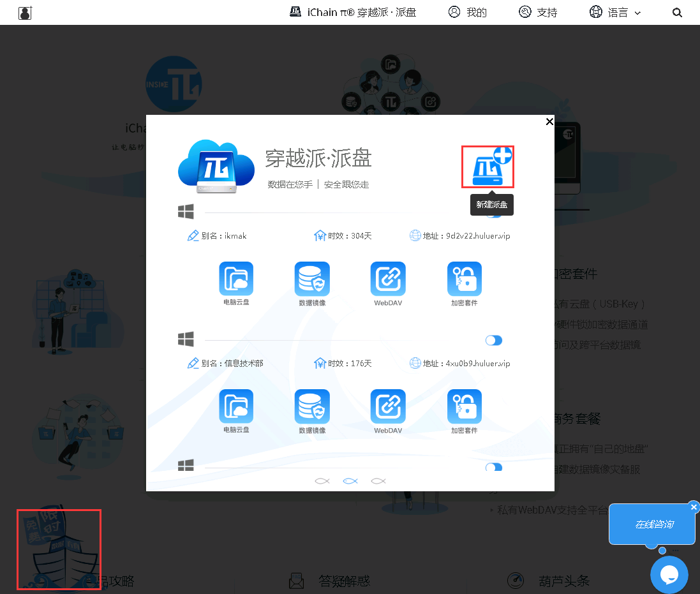Open the round chat widget icon
The height and width of the screenshot is (594, 700).
coord(669,574)
